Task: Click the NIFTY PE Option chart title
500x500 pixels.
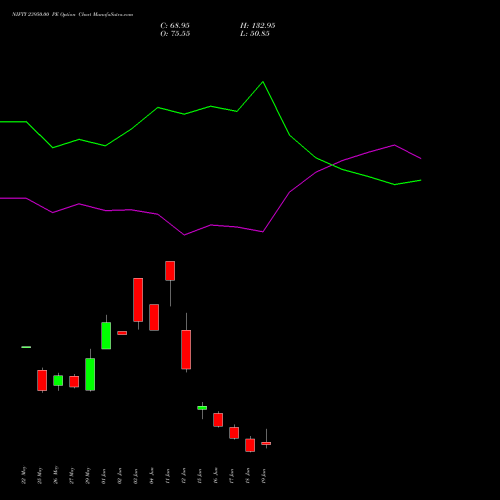Action: [x=72, y=14]
